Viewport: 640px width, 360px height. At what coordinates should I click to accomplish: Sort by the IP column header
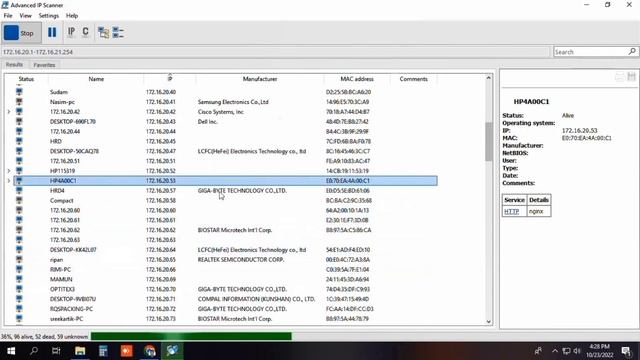tap(170, 79)
